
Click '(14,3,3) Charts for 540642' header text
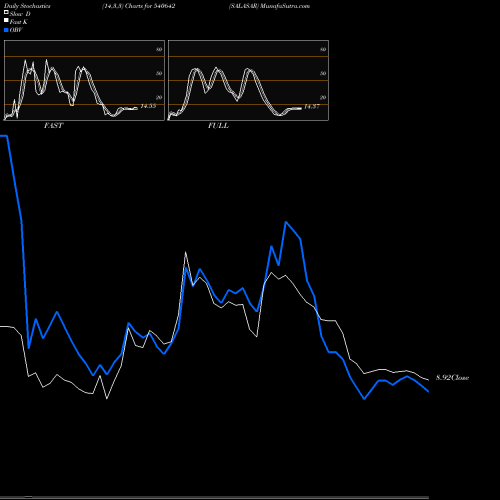pyautogui.click(x=139, y=6)
